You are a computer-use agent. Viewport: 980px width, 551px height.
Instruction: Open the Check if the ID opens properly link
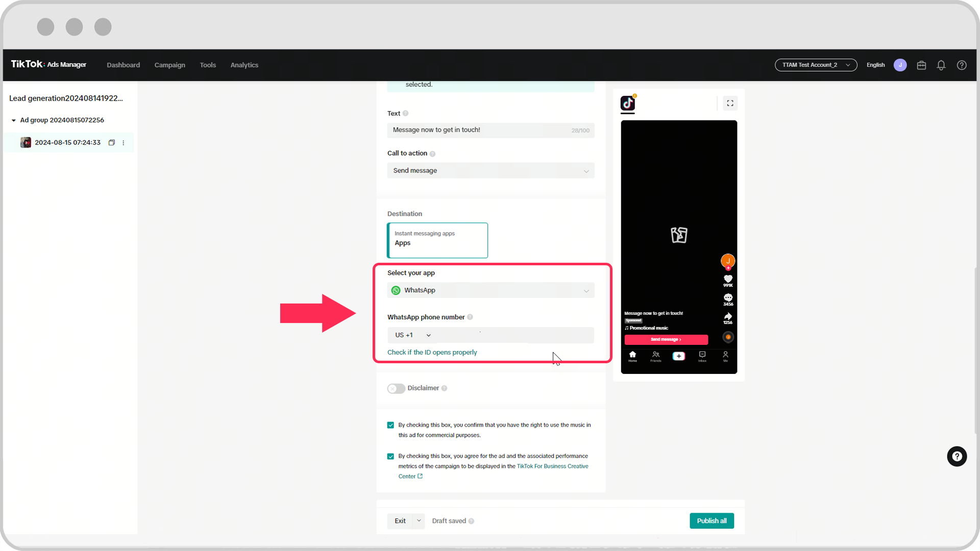(x=432, y=353)
